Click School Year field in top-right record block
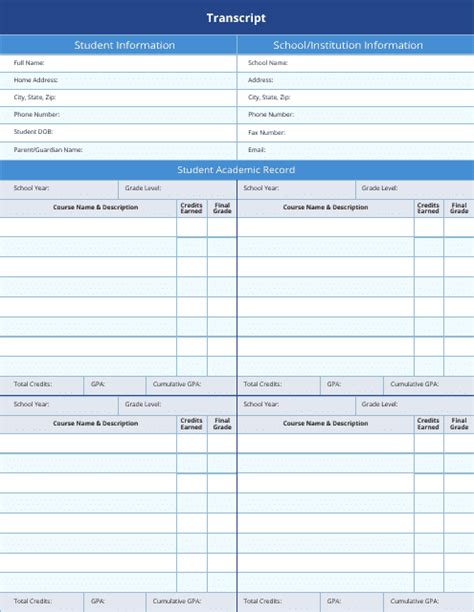 [x=296, y=189]
